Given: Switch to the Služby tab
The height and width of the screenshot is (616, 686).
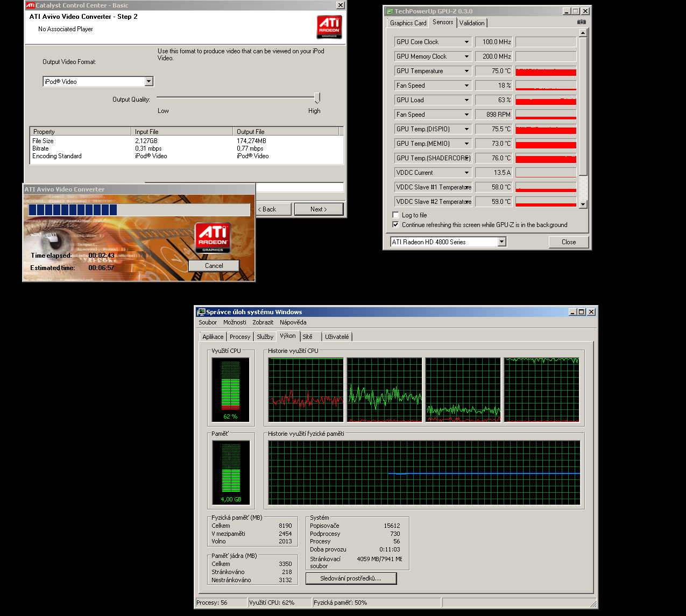Looking at the screenshot, I should [x=265, y=337].
